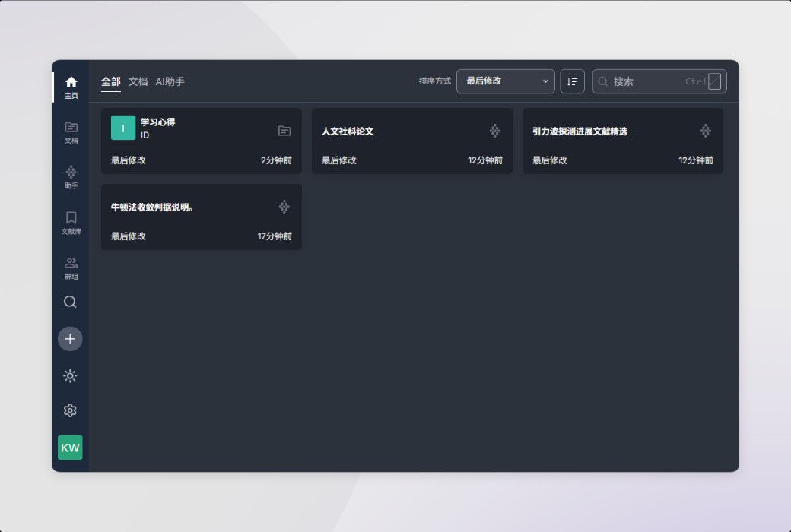Switch to the AI助手 tab
791x532 pixels.
170,81
